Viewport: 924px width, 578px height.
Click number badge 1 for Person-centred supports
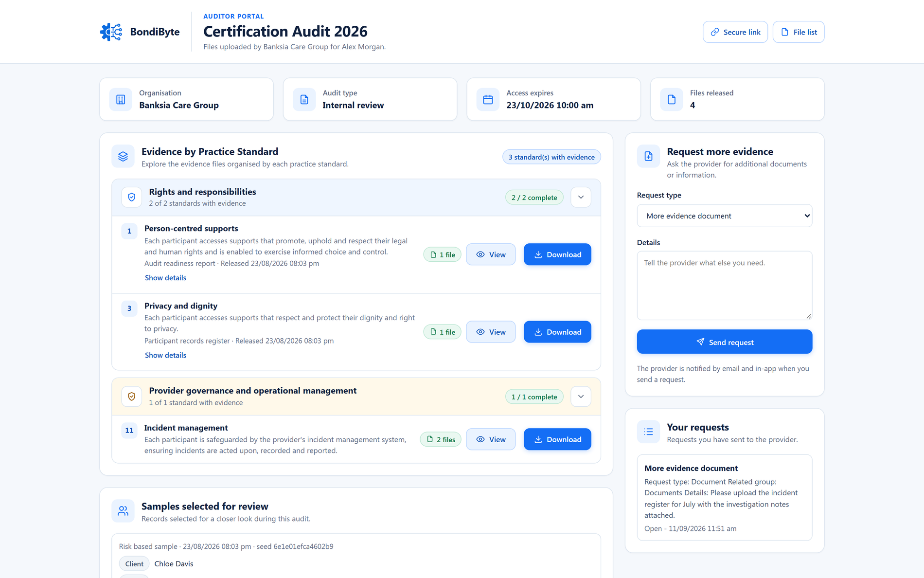[x=129, y=231]
